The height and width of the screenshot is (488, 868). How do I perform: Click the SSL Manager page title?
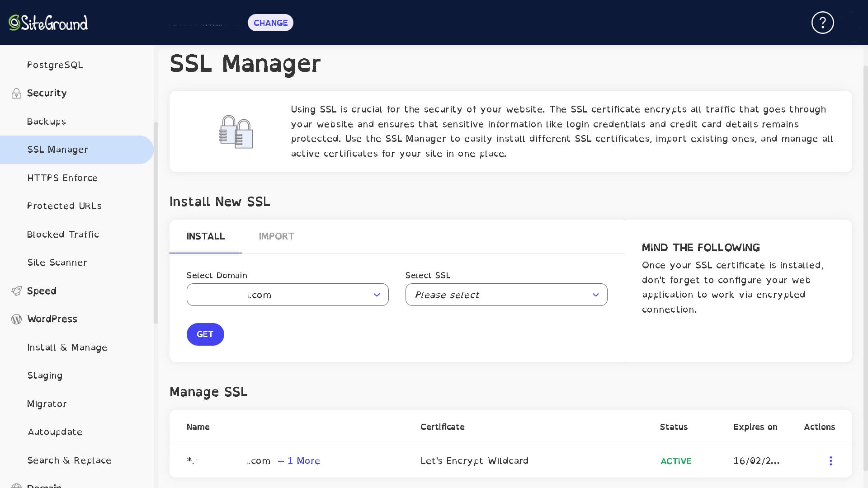click(x=245, y=64)
